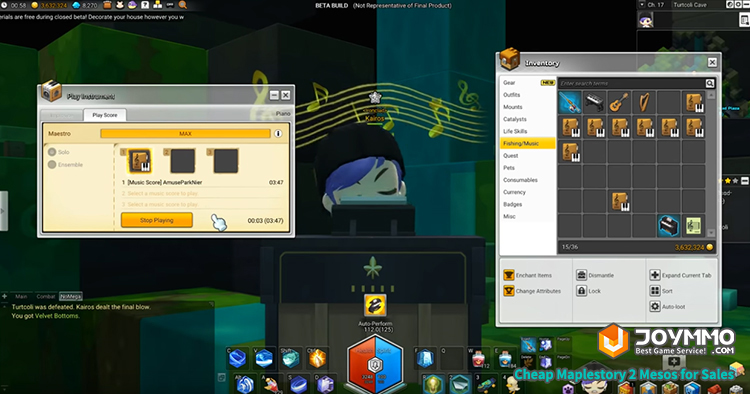Switch to the faded Improvise tab

click(62, 115)
